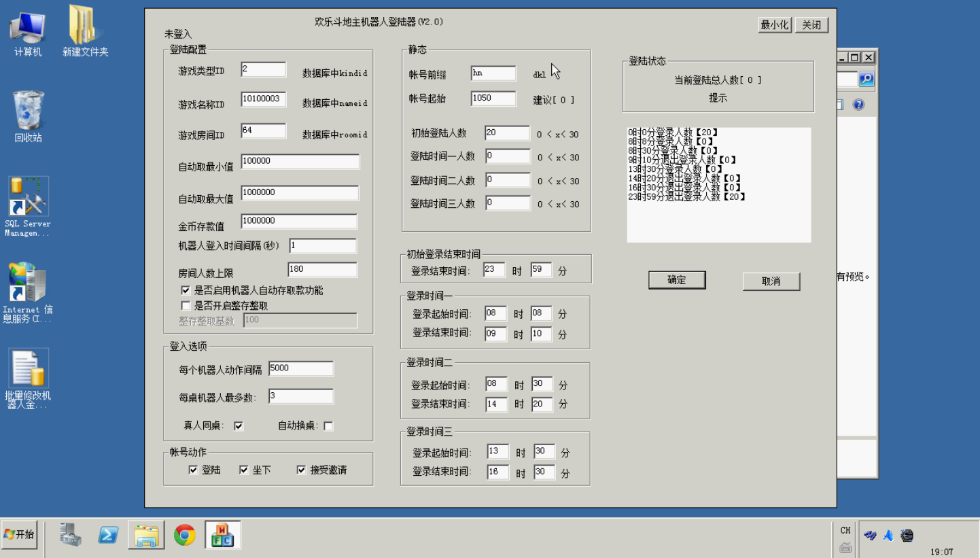Open the 批量修改机器人金 file icon

[28, 377]
